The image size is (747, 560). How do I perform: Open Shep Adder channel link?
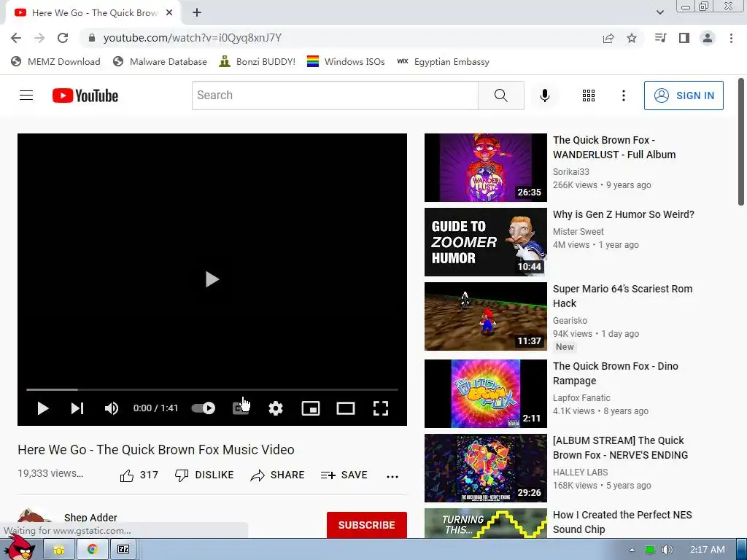90,517
